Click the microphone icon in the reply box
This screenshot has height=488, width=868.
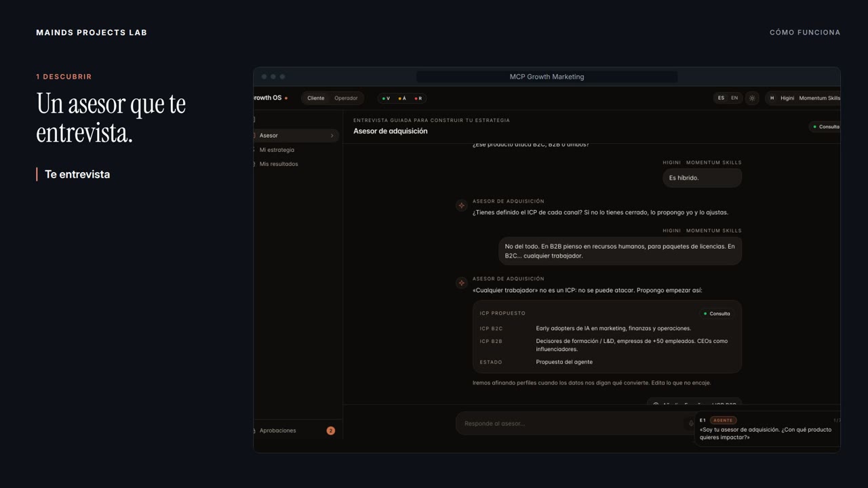(x=691, y=424)
